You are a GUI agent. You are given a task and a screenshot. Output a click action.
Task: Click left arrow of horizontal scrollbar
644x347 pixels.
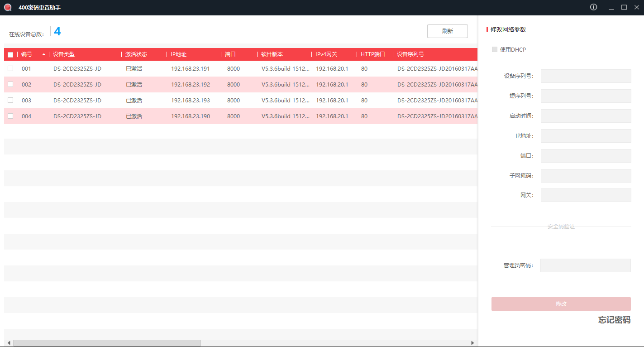point(9,343)
